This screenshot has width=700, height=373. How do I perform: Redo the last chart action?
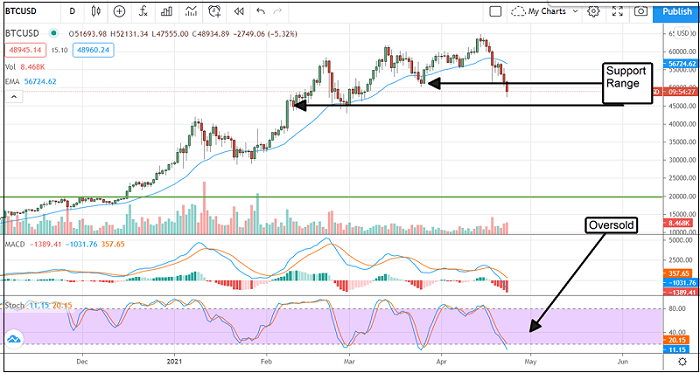(x=277, y=12)
